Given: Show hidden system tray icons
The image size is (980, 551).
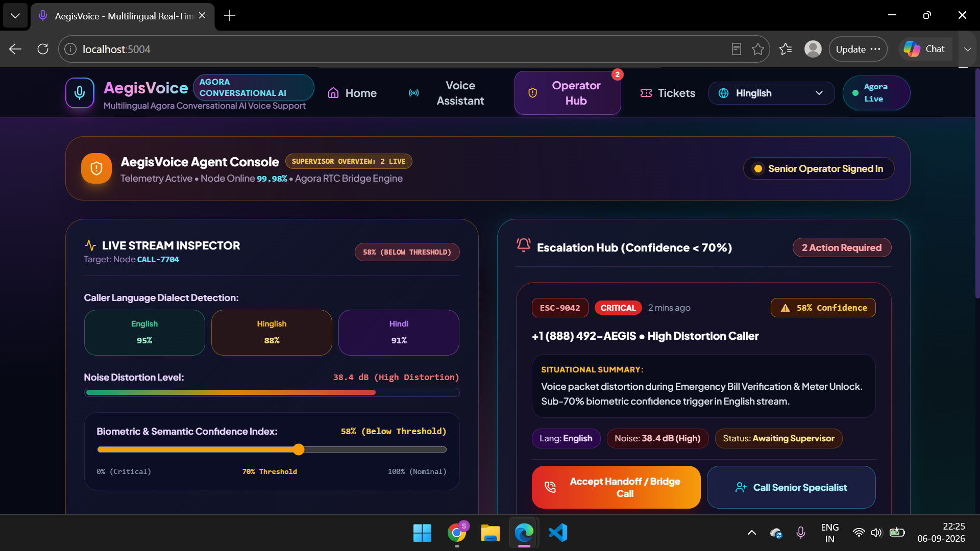Looking at the screenshot, I should pos(752,533).
